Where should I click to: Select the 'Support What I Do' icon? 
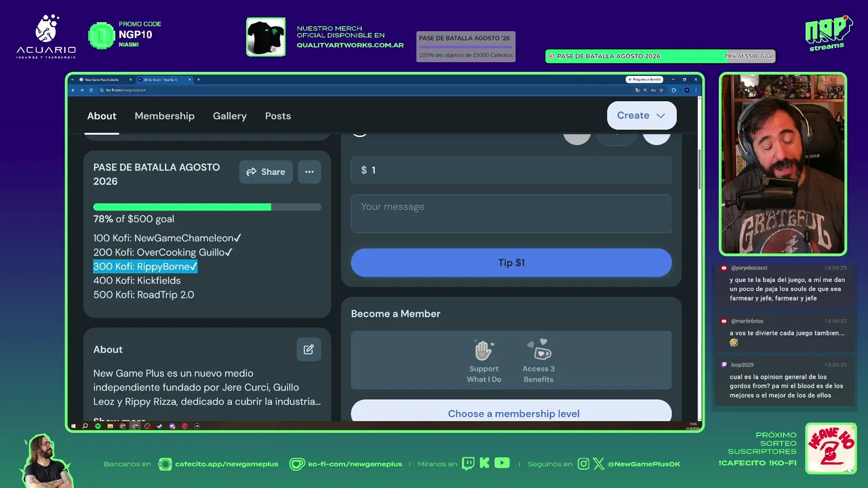pyautogui.click(x=484, y=361)
